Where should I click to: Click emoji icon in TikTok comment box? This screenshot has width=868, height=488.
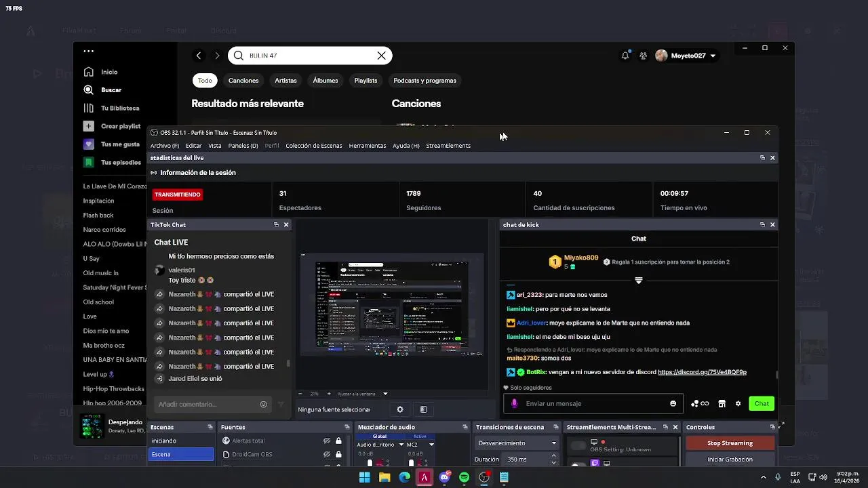point(264,405)
